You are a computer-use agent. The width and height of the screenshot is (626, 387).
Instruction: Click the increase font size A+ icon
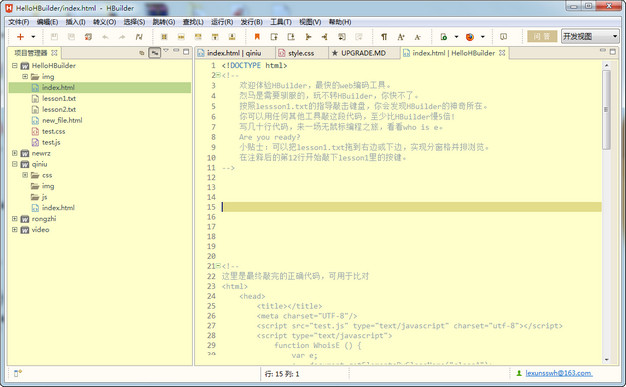point(401,37)
